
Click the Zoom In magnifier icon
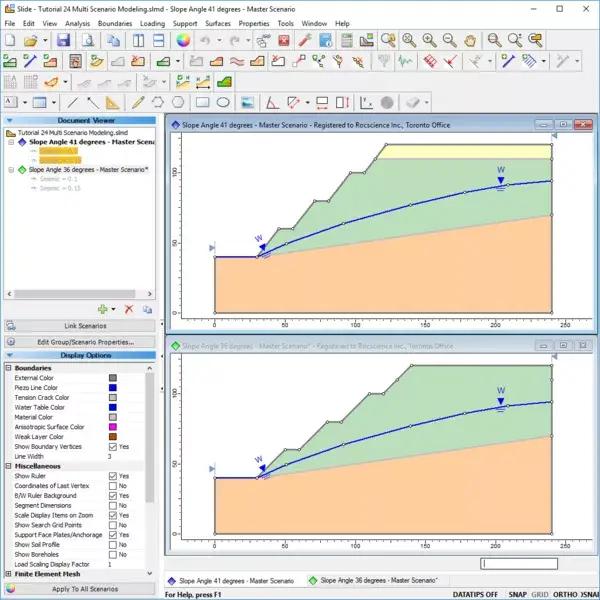429,40
